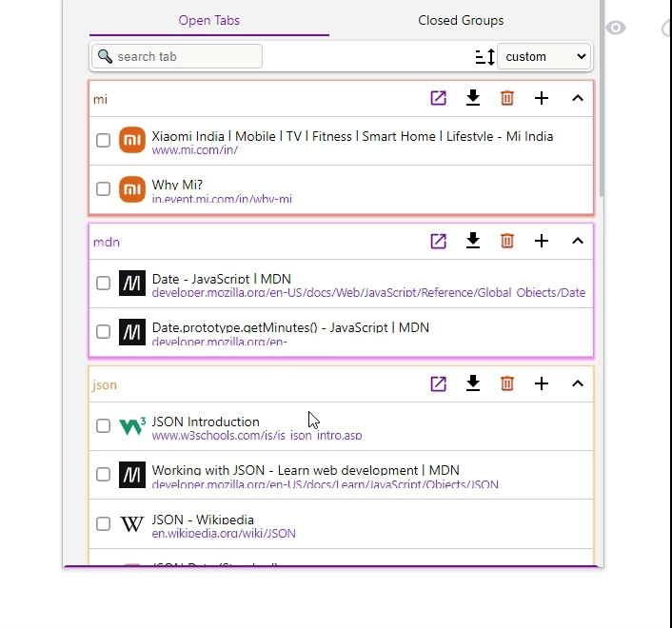672x628 pixels.
Task: Click the mi group name label
Action: point(100,99)
